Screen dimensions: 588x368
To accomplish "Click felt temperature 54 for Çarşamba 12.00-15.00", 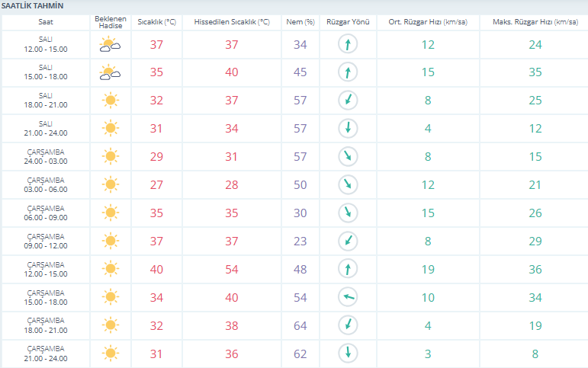I will click(x=231, y=270).
